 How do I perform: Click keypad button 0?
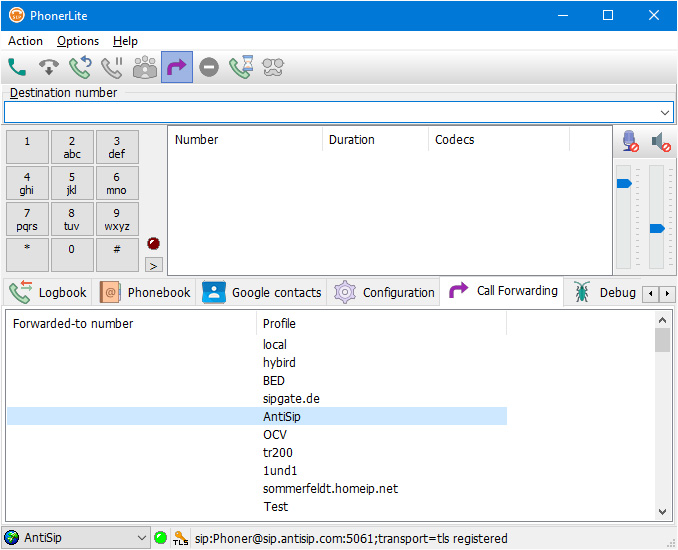click(72, 255)
